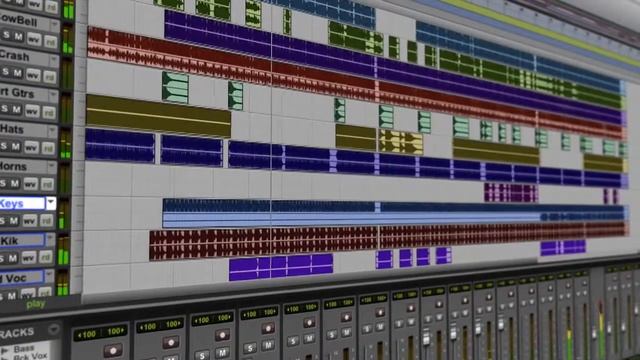
Task: Open the Gtrs track name dropdown arrow
Action: (x=53, y=96)
